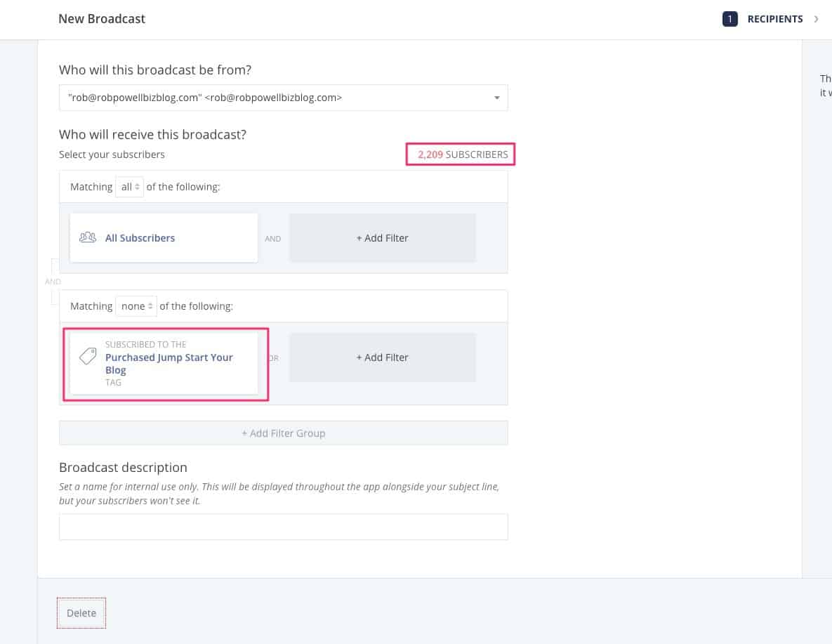Click the Add Filter Group button

coord(283,433)
